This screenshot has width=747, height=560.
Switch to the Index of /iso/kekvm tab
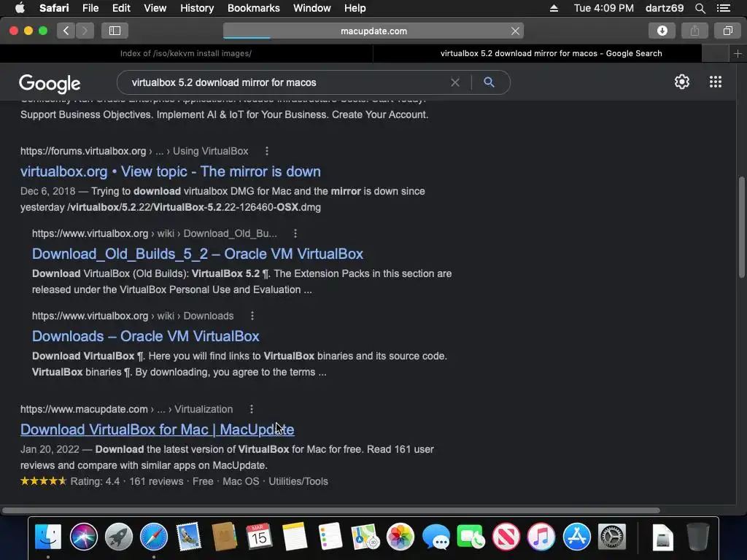coord(186,53)
